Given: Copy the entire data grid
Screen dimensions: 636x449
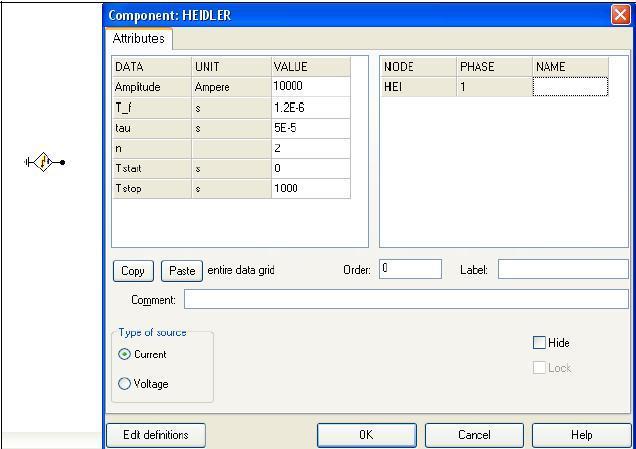Looking at the screenshot, I should 133,271.
